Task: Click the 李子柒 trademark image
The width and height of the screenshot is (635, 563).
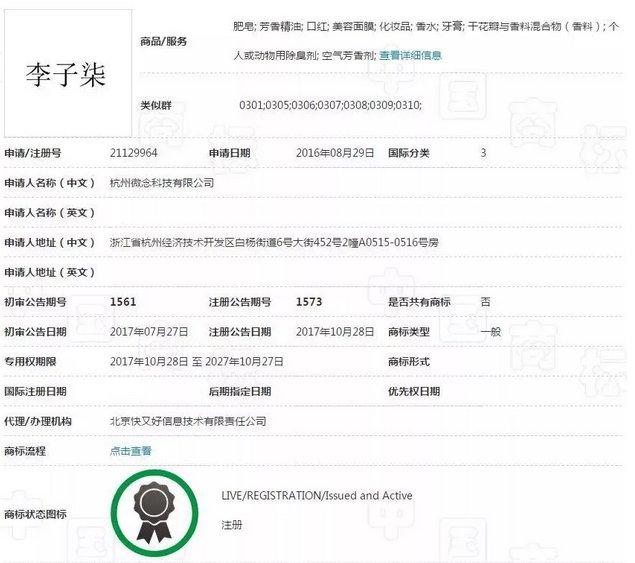Action: coord(68,74)
